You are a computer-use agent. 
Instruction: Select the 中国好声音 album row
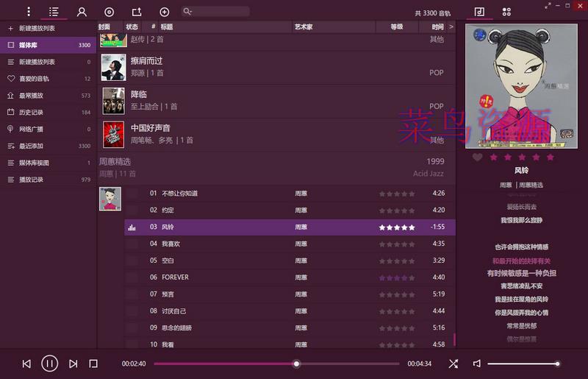click(276, 135)
